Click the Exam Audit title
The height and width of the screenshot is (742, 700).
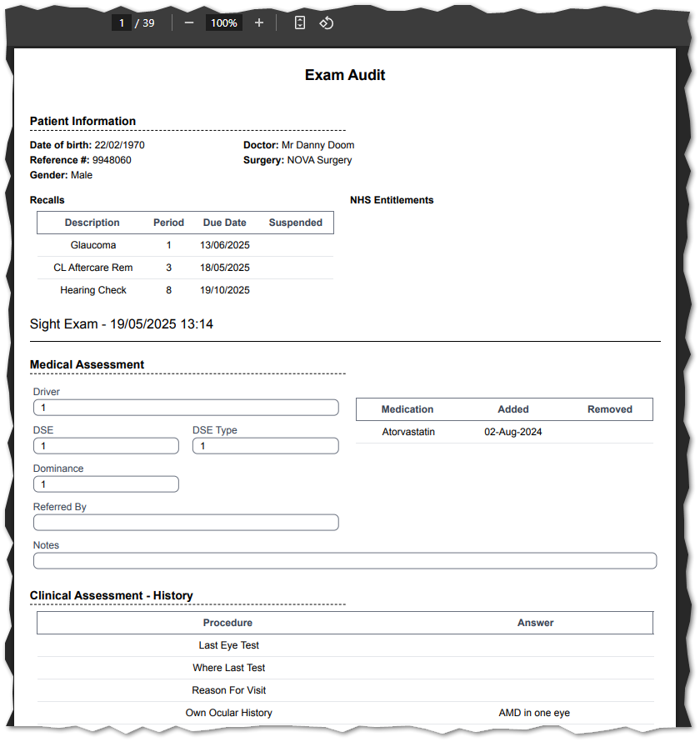(345, 75)
